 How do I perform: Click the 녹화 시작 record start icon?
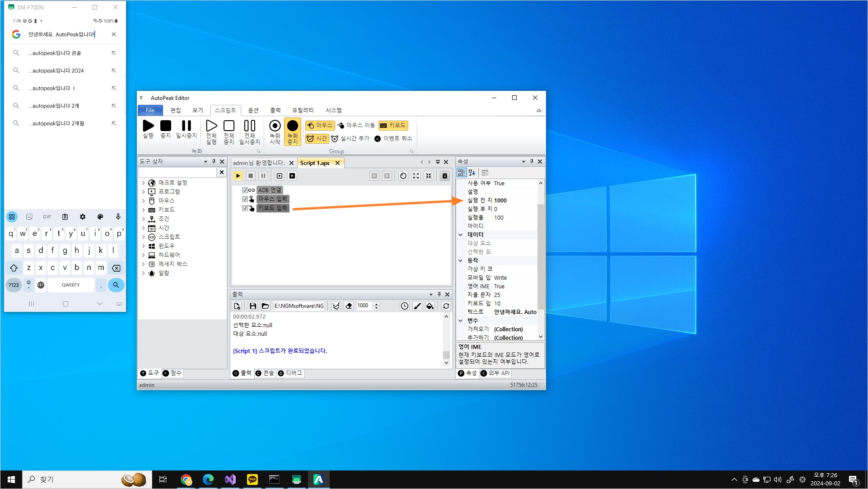coord(275,126)
